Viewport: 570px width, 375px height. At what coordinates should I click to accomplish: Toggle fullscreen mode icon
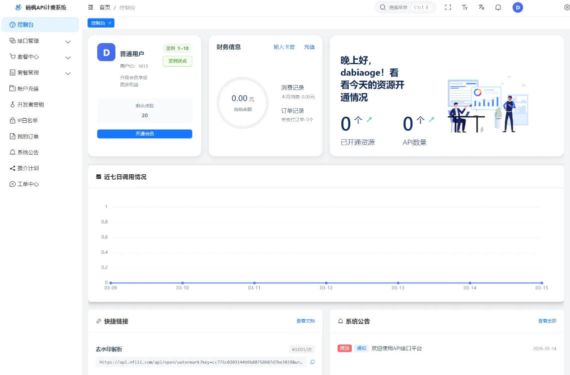click(448, 7)
